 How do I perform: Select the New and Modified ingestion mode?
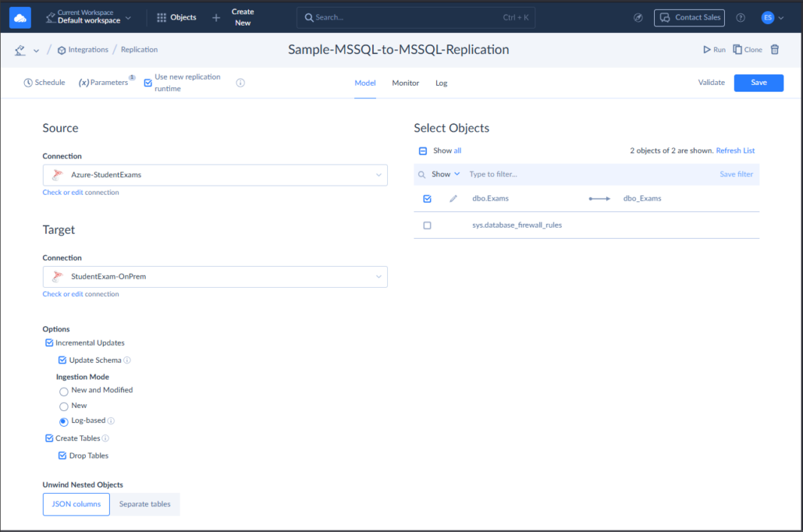[64, 391]
